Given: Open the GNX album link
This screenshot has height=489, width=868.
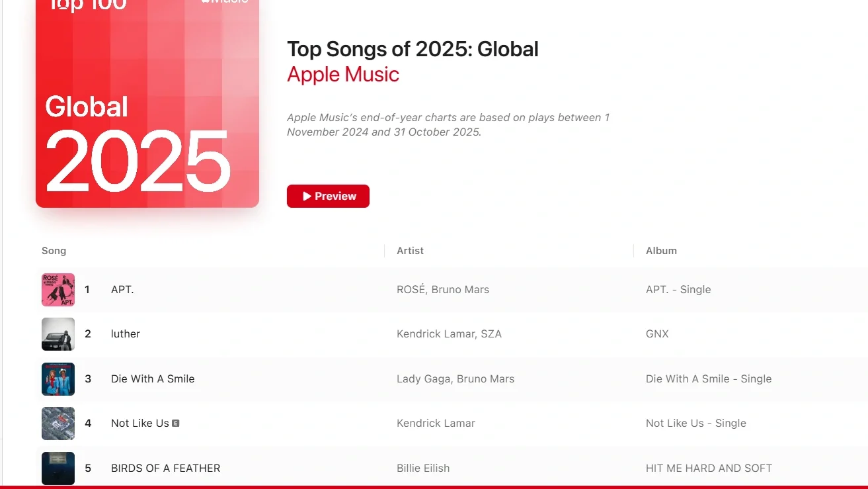Looking at the screenshot, I should click(x=656, y=333).
